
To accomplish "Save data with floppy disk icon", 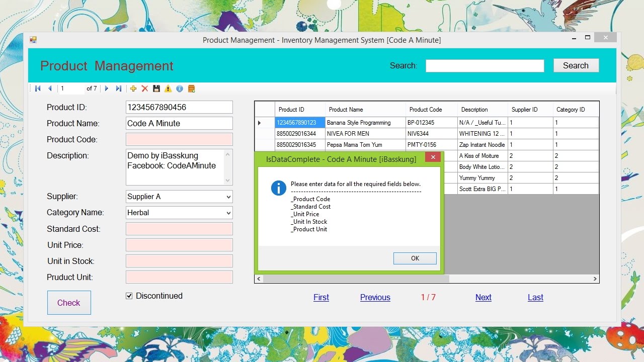I will pos(156,88).
